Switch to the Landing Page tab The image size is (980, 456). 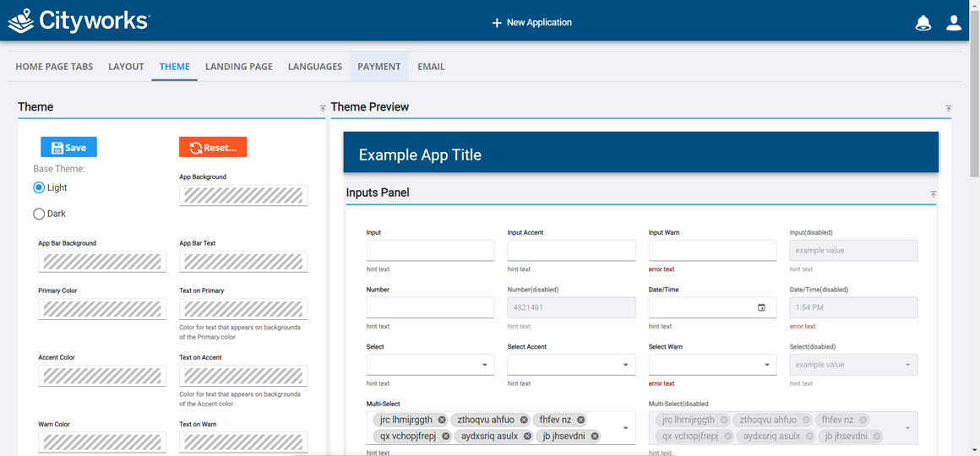[x=238, y=67]
